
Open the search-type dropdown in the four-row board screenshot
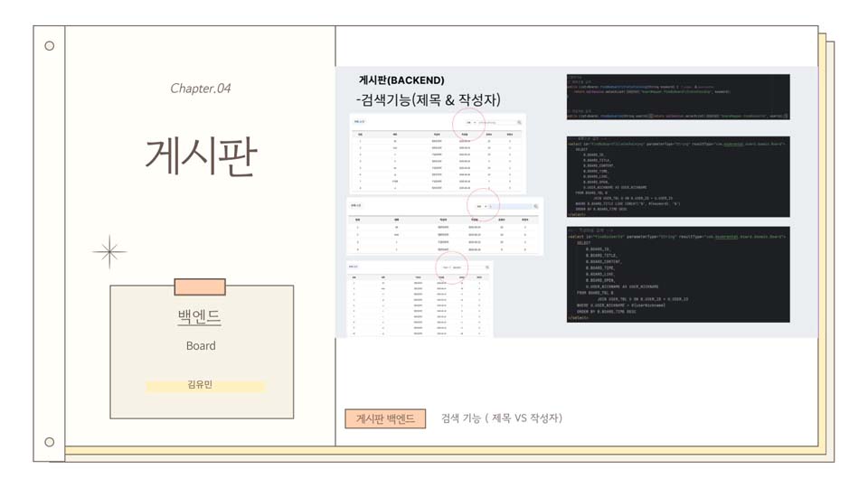click(x=482, y=206)
